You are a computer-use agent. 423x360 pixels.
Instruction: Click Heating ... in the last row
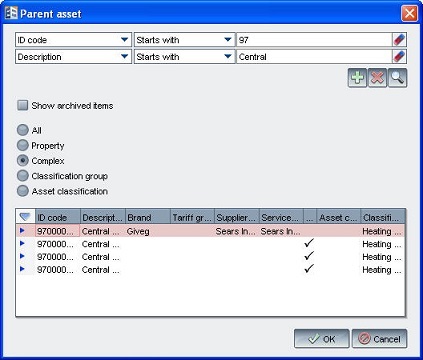pyautogui.click(x=382, y=269)
